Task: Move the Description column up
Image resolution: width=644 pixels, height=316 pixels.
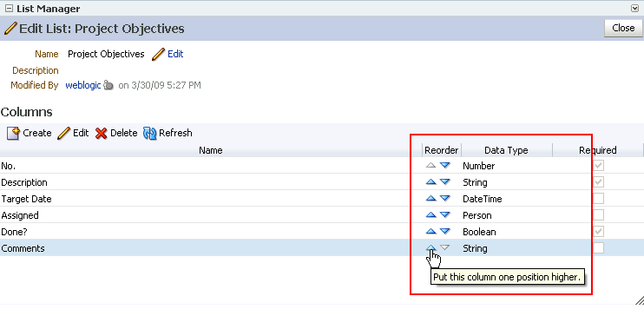Action: pyautogui.click(x=430, y=181)
